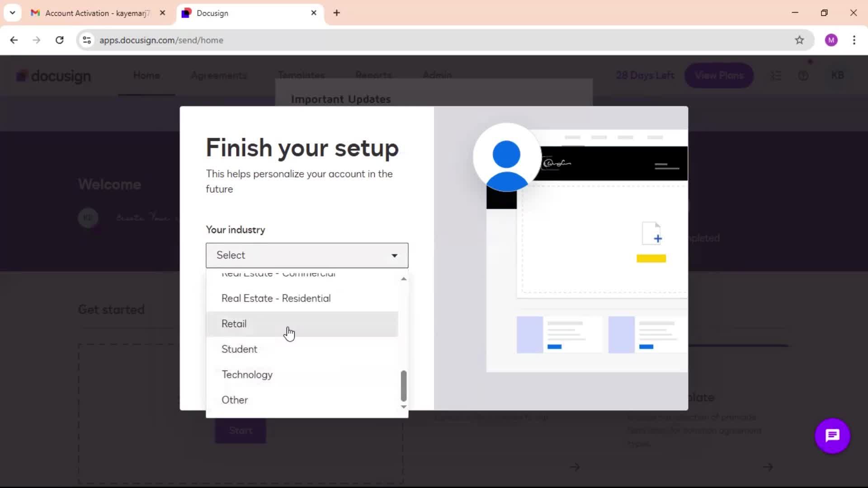Click the Start button behind dialog

[241, 430]
